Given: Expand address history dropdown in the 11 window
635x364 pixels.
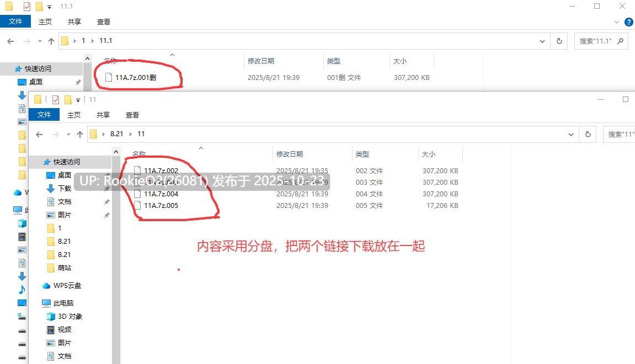Looking at the screenshot, I should pyautogui.click(x=571, y=134).
